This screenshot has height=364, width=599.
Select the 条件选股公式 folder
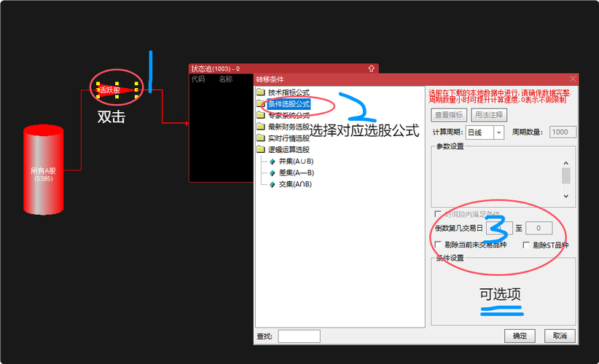coord(289,104)
